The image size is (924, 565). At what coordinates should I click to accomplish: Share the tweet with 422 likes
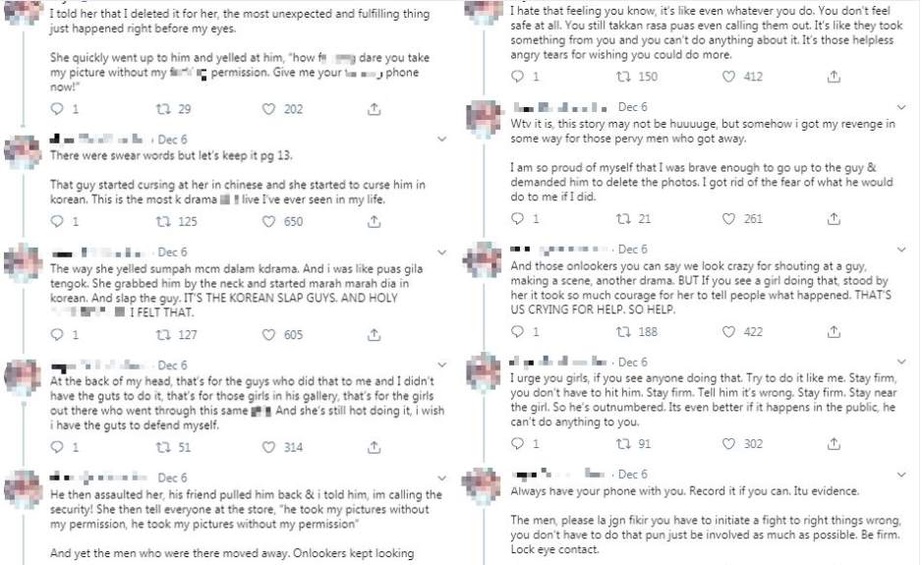(834, 332)
